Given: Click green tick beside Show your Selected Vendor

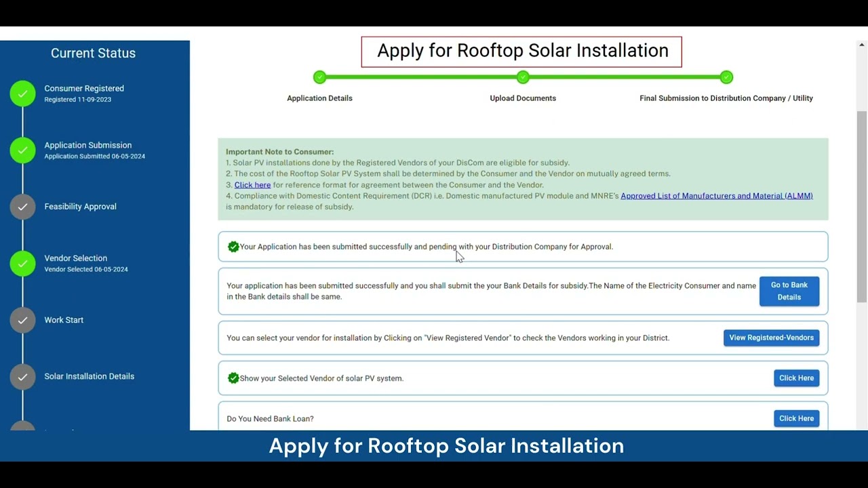Looking at the screenshot, I should click(x=233, y=378).
